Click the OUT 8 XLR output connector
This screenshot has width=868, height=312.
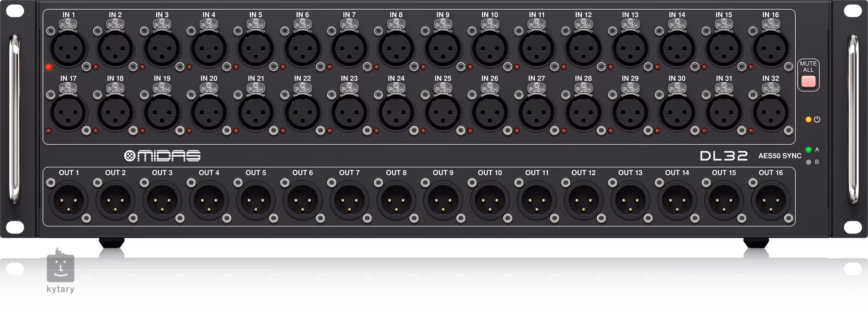click(x=396, y=201)
